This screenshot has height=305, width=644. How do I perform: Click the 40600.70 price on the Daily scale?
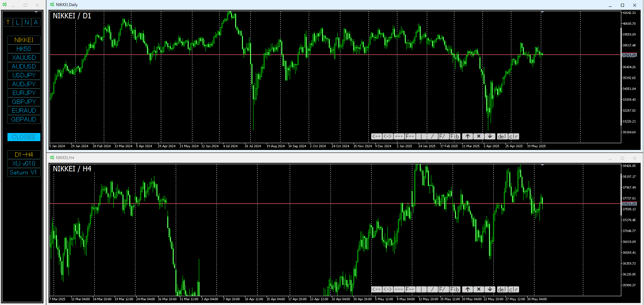click(629, 24)
